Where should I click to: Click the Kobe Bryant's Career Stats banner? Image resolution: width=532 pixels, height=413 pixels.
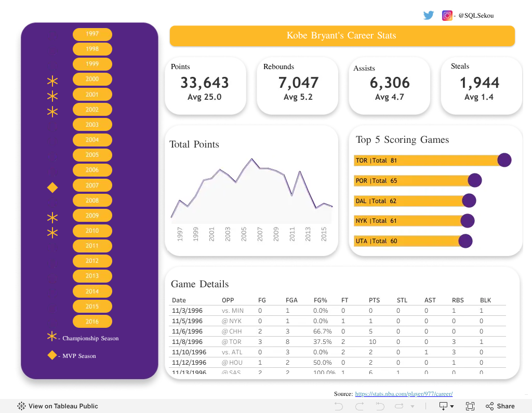click(x=342, y=36)
